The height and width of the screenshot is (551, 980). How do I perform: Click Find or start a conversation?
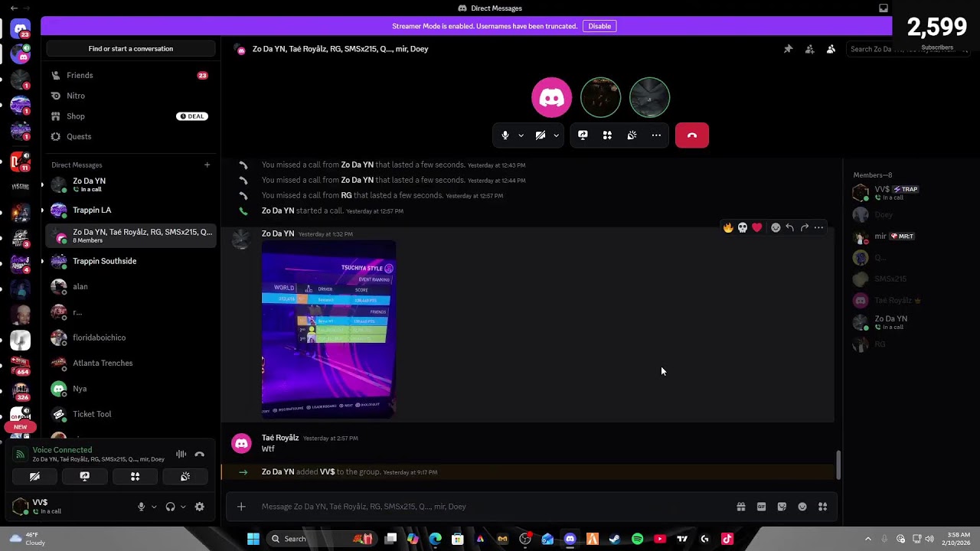(x=131, y=49)
